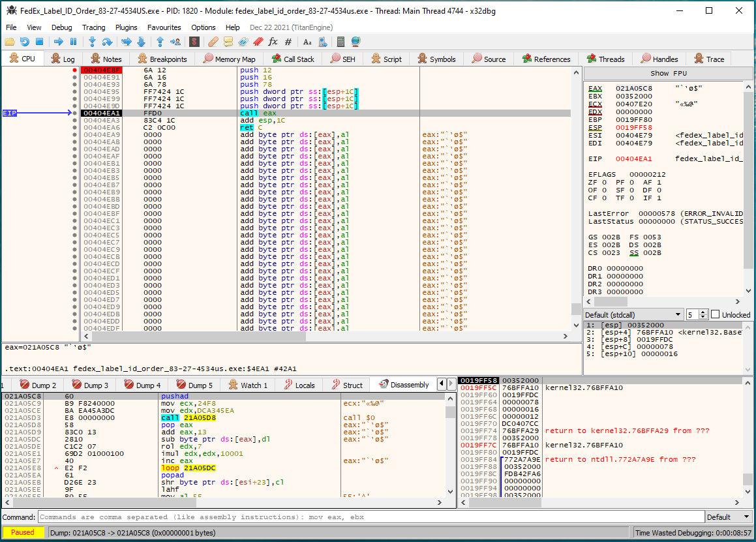Click left arrow to scroll dump tabs
This screenshot has height=542, width=756.
coord(442,384)
